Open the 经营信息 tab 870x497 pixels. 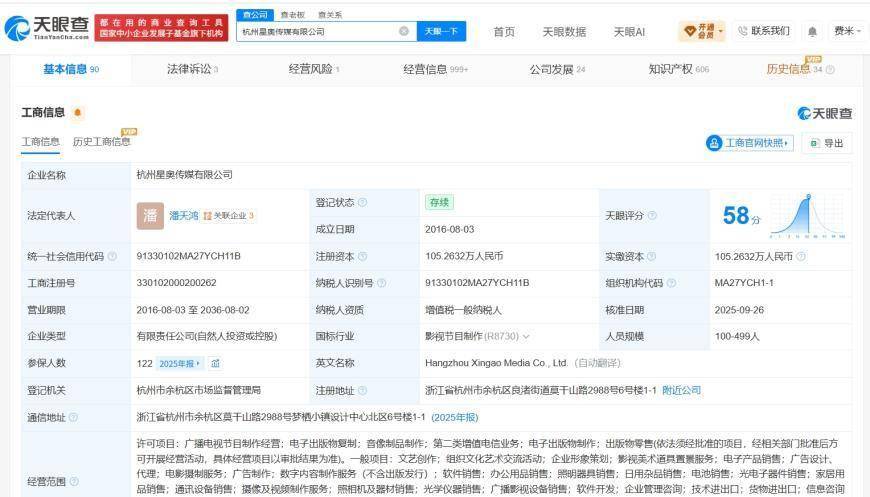tap(436, 69)
